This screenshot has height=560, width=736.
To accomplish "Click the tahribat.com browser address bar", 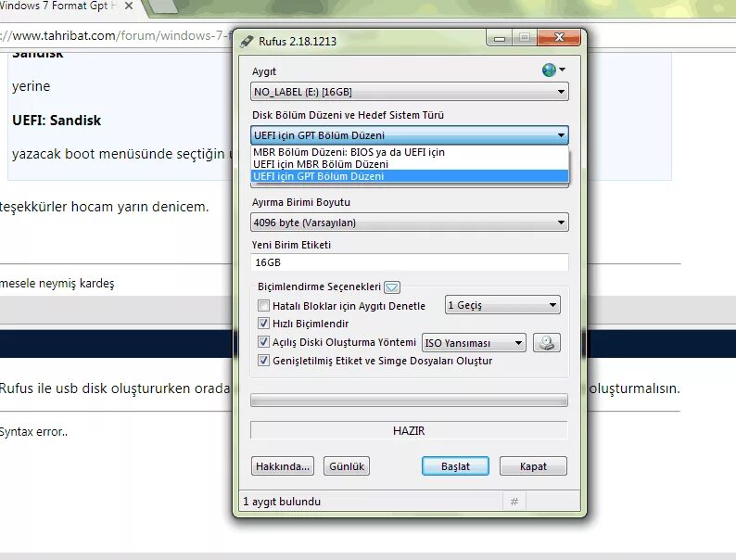I will [118, 35].
